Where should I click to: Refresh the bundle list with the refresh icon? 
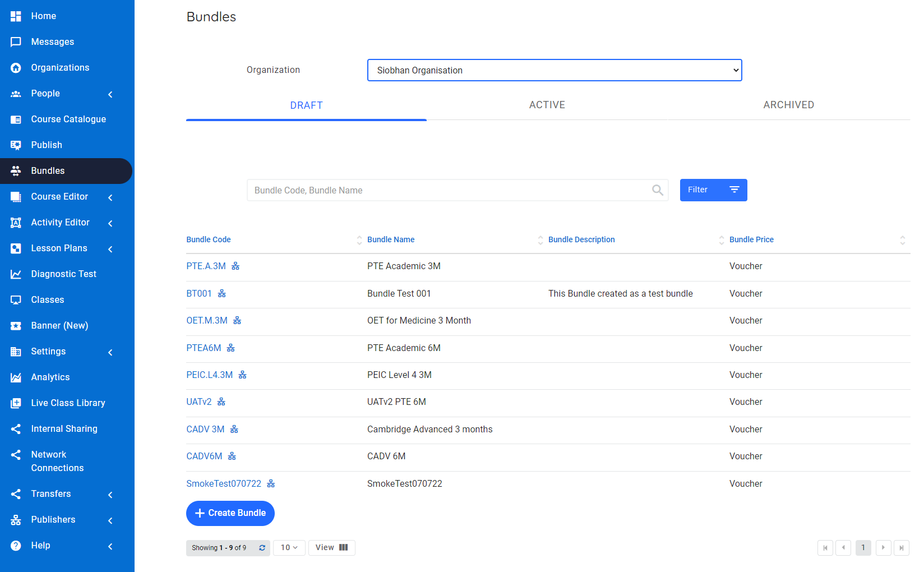point(262,548)
